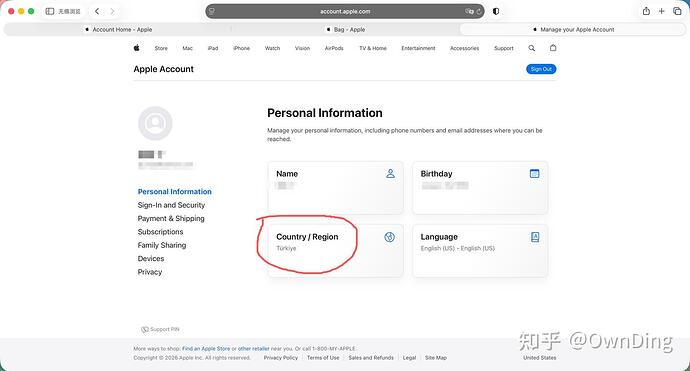Click the globe icon on Country / Region card
This screenshot has height=371, width=690.
pos(389,237)
